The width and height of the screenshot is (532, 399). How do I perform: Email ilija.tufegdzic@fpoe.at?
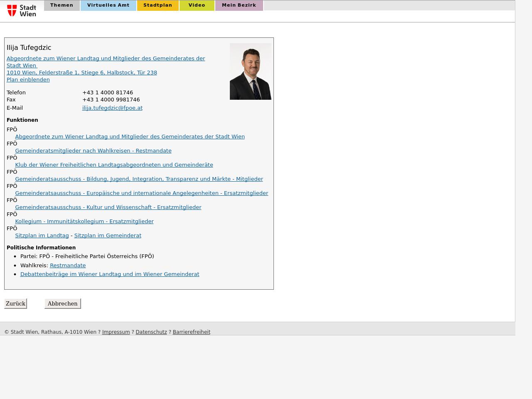(x=112, y=108)
